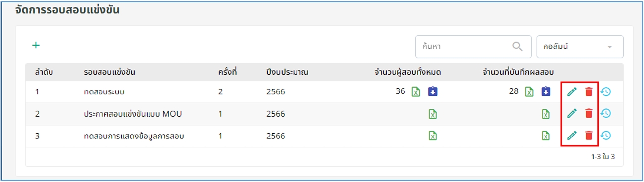Viewport: 644px width, 182px height.
Task: Edit row 2 ประกาศสอบแข่งขันแบบ MOU
Action: tap(572, 113)
